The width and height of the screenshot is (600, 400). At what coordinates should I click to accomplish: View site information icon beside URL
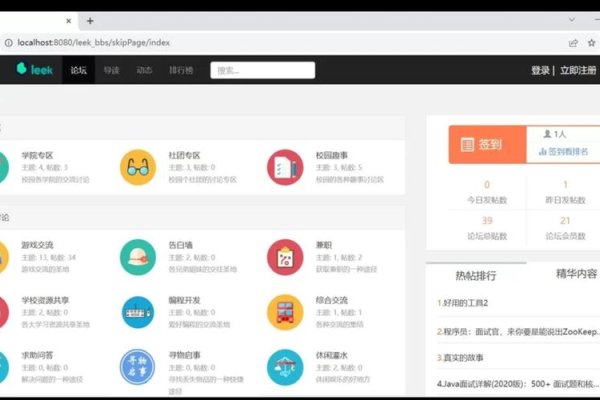pos(8,43)
